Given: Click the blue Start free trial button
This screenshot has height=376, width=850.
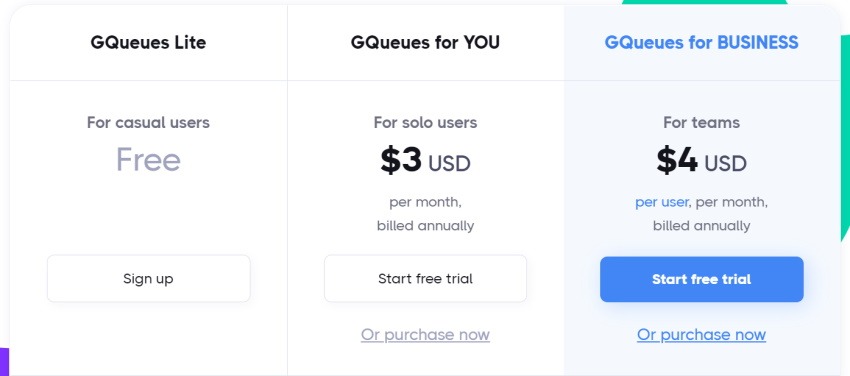Looking at the screenshot, I should point(701,279).
